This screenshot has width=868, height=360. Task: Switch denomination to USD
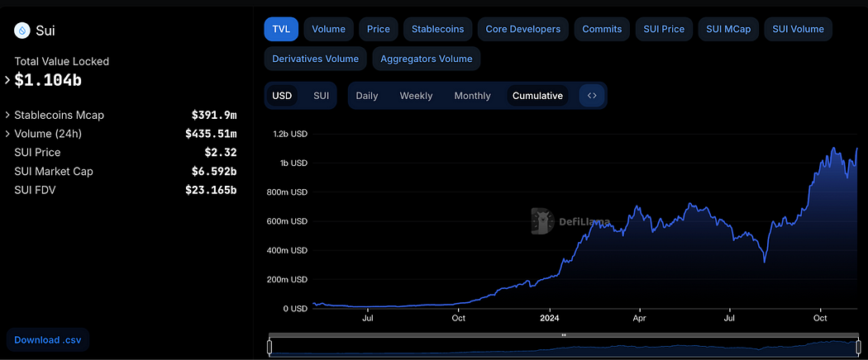(x=282, y=96)
